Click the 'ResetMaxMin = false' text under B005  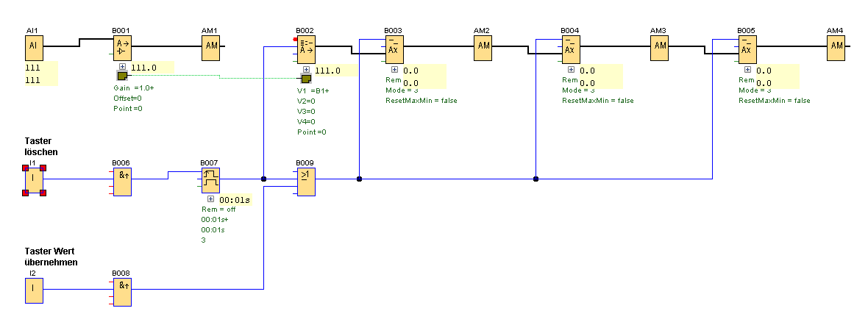pyautogui.click(x=775, y=101)
